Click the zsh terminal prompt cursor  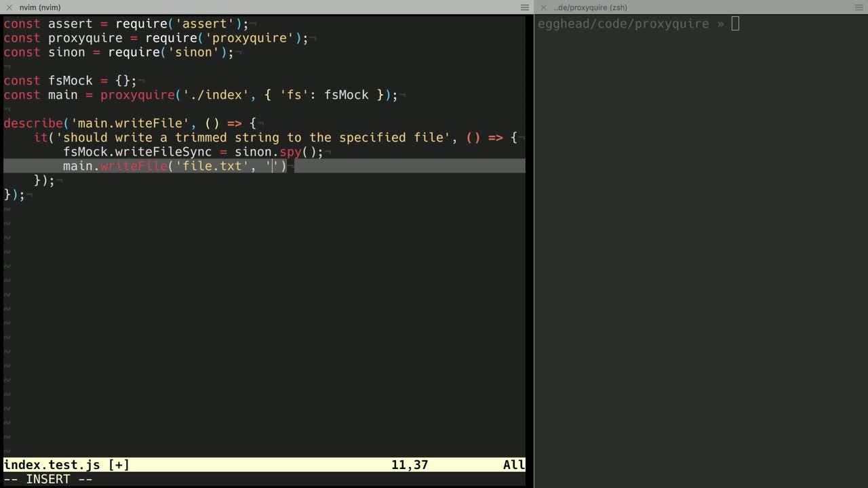(735, 24)
